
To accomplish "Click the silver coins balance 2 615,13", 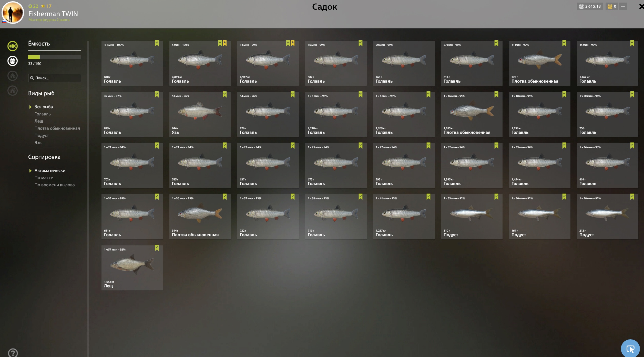I will [590, 6].
